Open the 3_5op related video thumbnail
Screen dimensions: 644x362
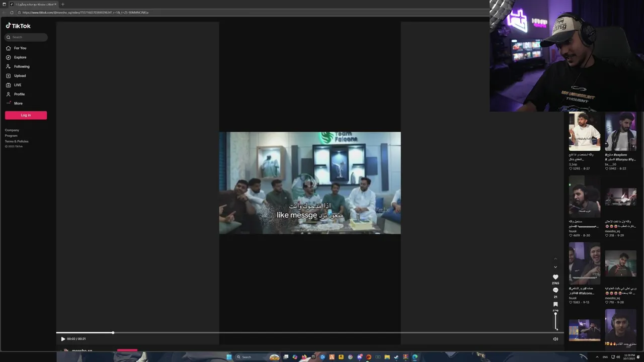tap(585, 131)
